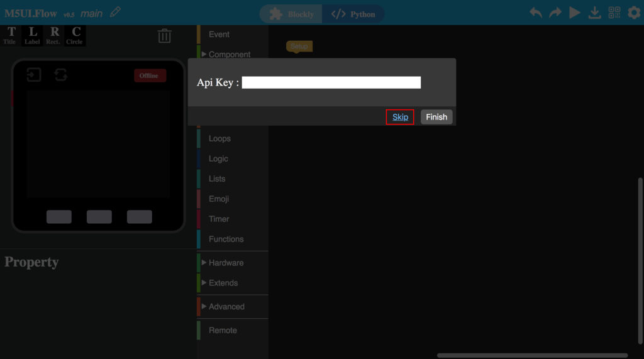Select the Loops category
644x359 pixels.
[233, 138]
